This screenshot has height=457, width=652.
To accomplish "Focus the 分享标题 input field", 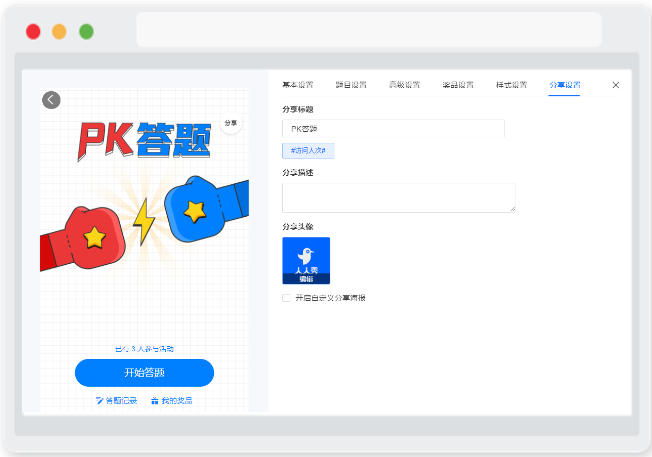I will coord(393,128).
